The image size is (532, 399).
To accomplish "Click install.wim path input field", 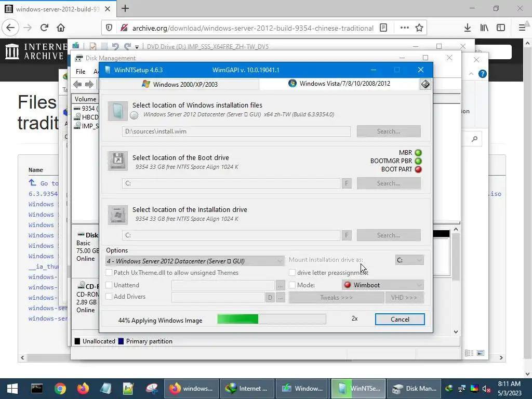I will 236,131.
